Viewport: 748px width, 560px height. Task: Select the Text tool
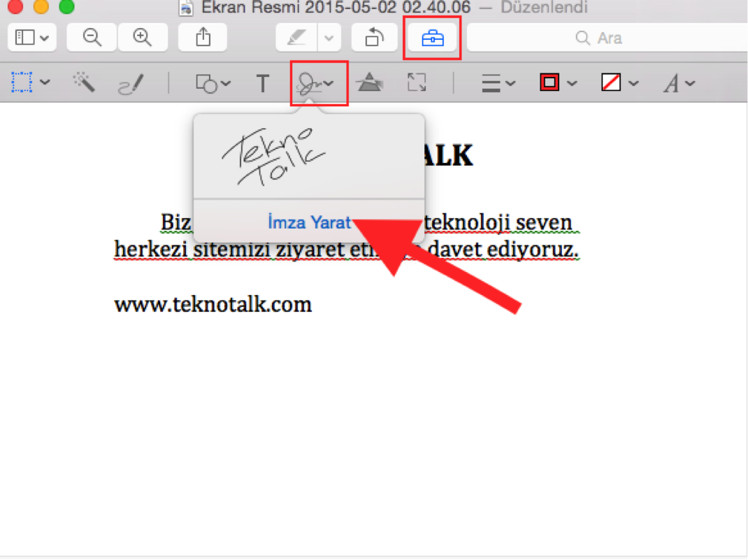click(262, 83)
